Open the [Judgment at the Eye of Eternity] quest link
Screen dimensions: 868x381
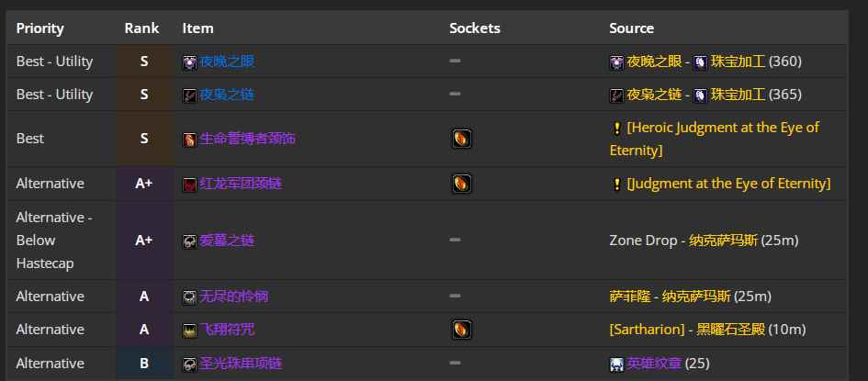pyautogui.click(x=728, y=183)
